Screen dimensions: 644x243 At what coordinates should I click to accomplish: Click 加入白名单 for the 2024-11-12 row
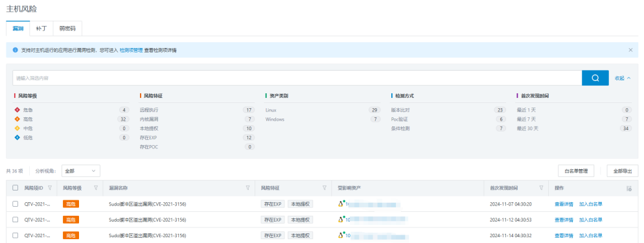click(x=591, y=220)
